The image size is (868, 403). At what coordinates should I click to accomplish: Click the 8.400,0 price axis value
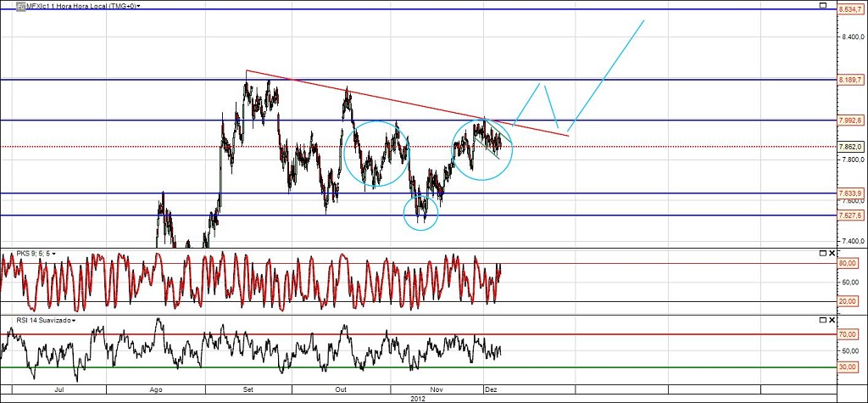[851, 37]
